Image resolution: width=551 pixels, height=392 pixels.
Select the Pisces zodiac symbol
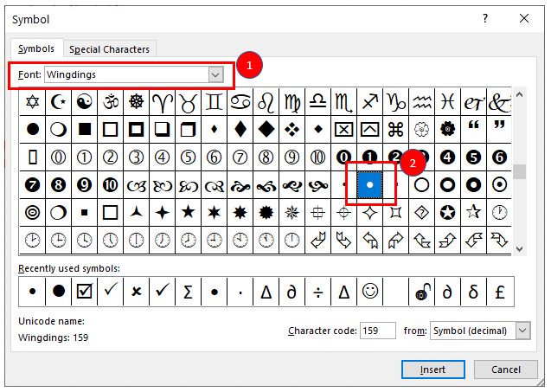pyautogui.click(x=447, y=102)
